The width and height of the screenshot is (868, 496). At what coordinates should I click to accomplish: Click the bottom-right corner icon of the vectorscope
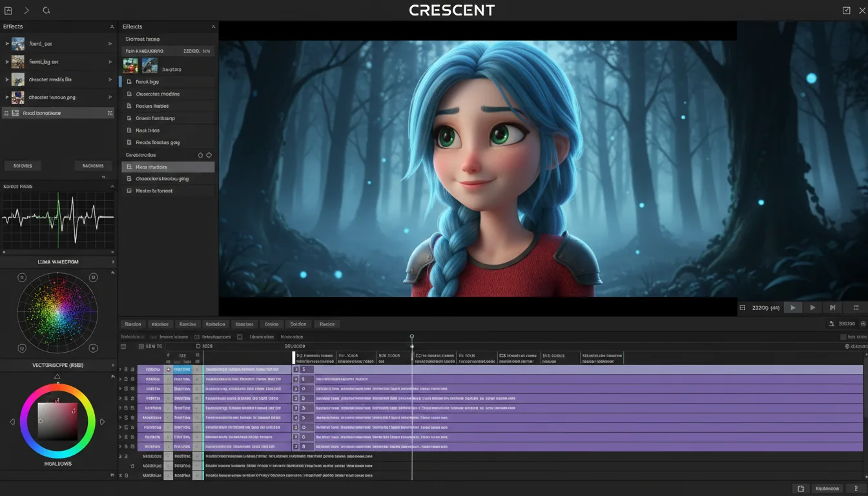[93, 347]
